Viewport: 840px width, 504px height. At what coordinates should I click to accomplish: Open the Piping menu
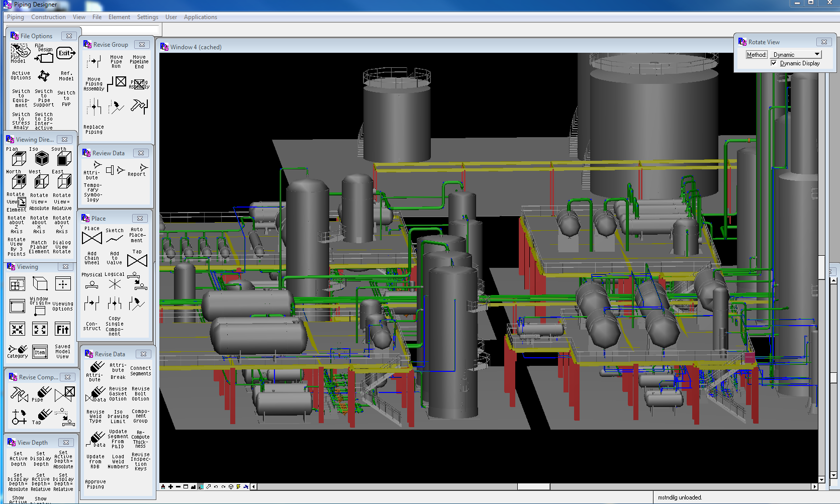click(15, 17)
